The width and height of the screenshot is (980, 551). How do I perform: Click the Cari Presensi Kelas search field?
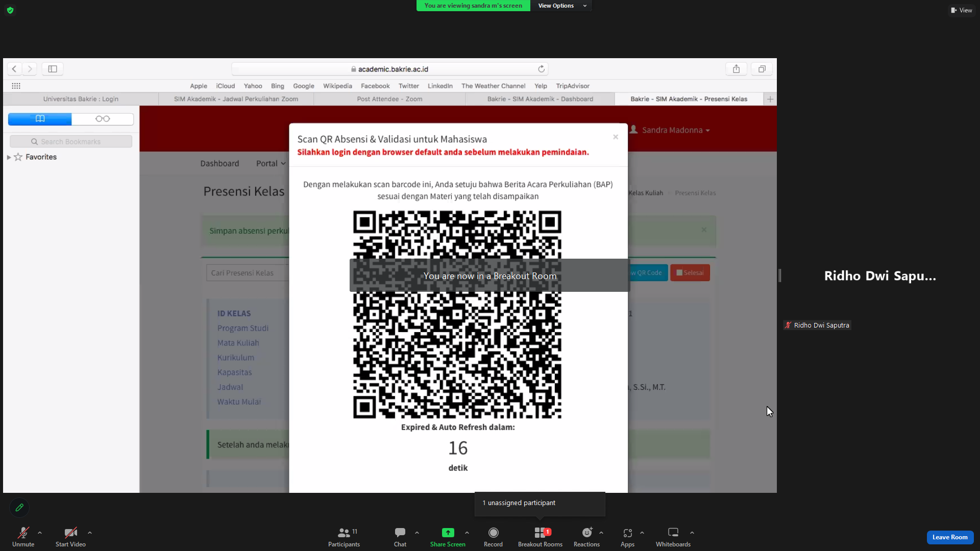coord(248,273)
